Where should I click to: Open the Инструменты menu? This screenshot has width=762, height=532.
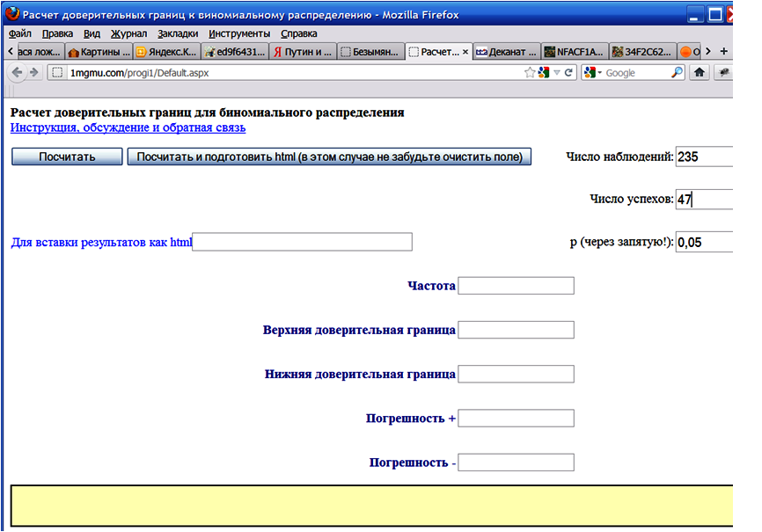pyautogui.click(x=239, y=33)
